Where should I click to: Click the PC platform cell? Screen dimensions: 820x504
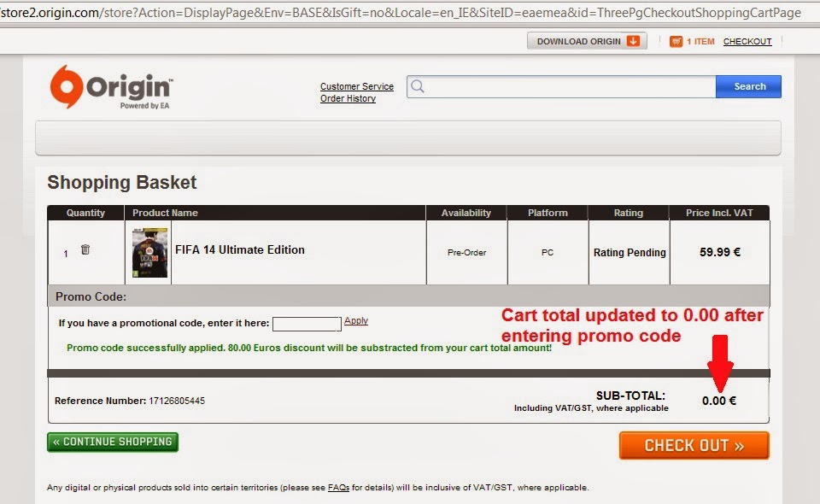548,253
